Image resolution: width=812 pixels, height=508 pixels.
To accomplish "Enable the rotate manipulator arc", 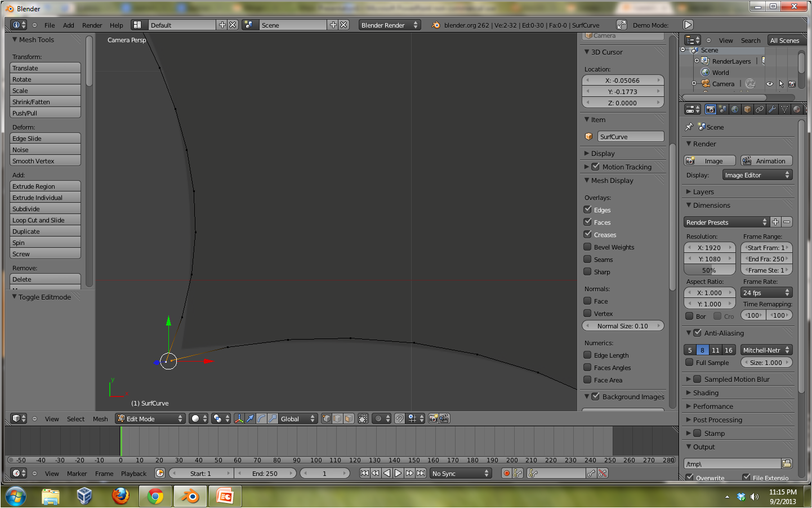I will (261, 418).
